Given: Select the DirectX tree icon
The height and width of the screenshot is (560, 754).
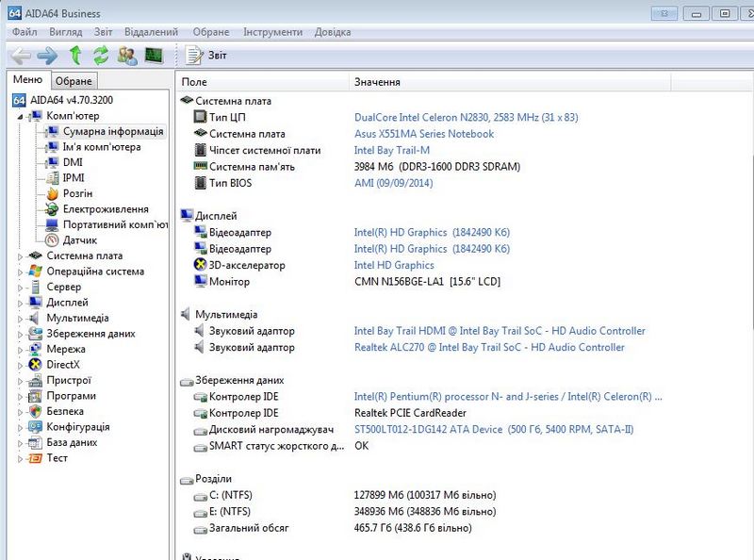Looking at the screenshot, I should [36, 365].
